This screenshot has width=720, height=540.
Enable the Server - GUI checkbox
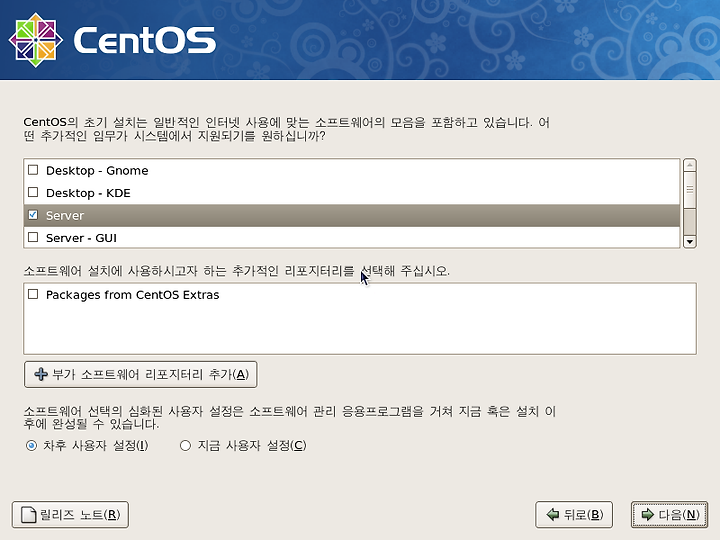tap(33, 237)
